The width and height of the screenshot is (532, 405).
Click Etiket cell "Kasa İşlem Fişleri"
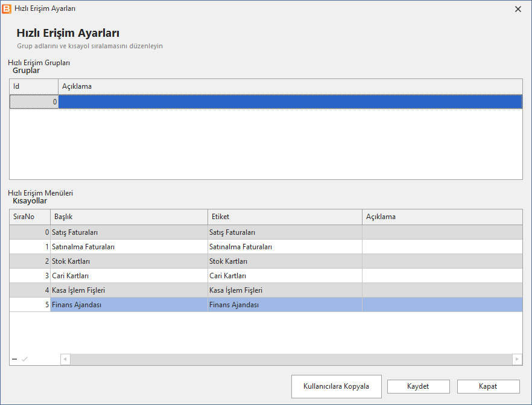pyautogui.click(x=285, y=290)
